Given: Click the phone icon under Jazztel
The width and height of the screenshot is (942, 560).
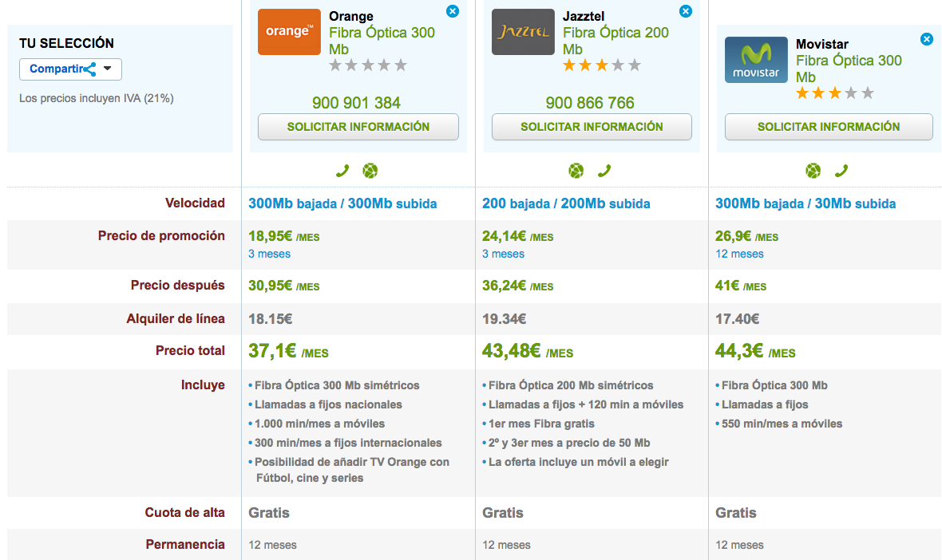Looking at the screenshot, I should coord(604,171).
